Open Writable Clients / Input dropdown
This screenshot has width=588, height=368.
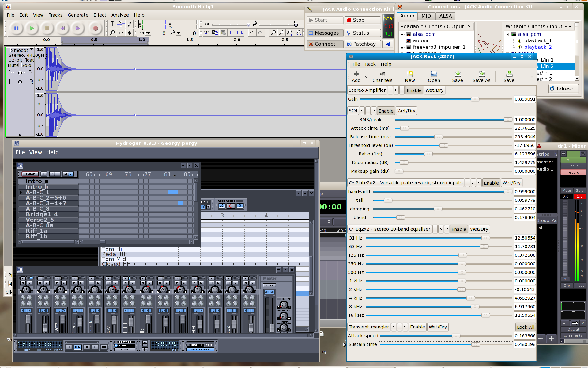tap(539, 26)
